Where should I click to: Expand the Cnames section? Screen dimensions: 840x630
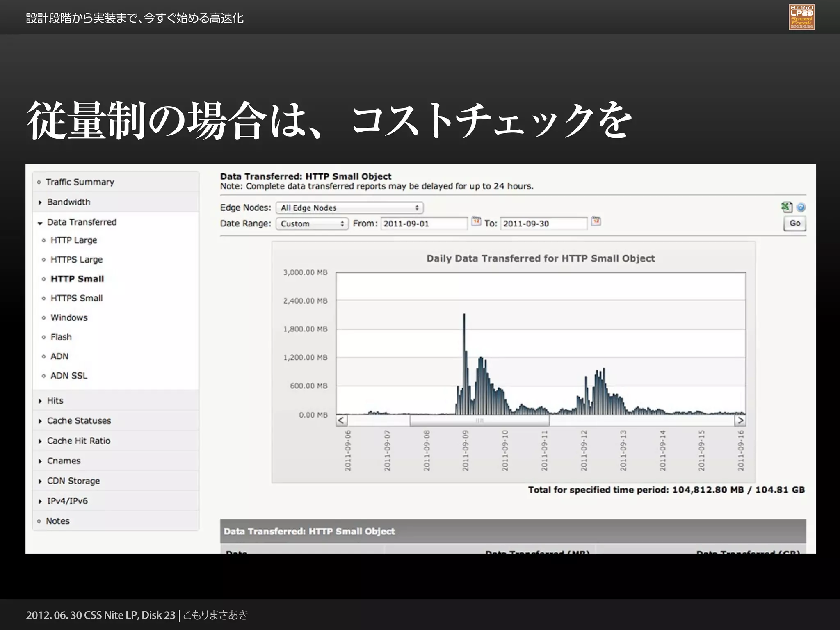(x=116, y=461)
